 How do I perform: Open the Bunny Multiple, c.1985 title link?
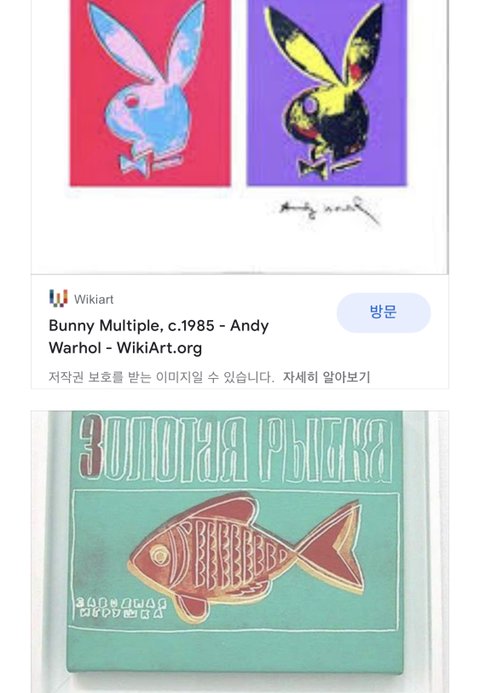pos(159,337)
